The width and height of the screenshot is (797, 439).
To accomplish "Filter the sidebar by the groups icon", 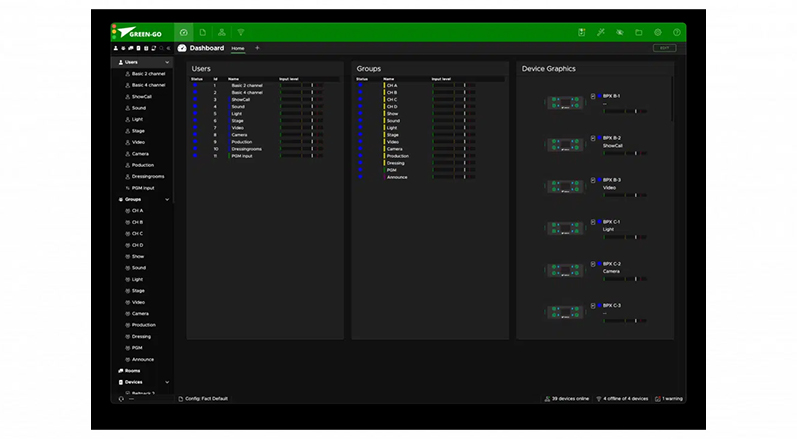I will 123,48.
